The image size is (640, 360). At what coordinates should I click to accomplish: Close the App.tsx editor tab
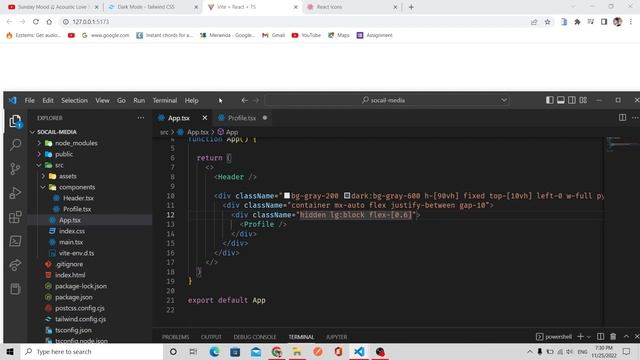(205, 118)
